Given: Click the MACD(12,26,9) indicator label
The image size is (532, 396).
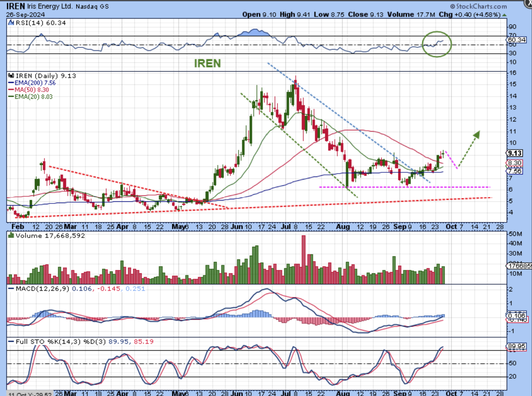Looking at the screenshot, I should pos(42,289).
